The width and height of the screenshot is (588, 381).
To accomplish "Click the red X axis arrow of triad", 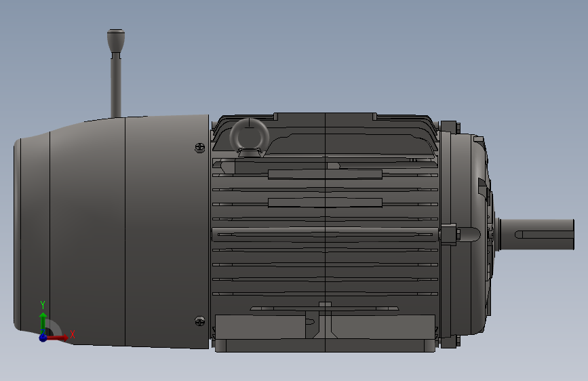I will (58, 338).
